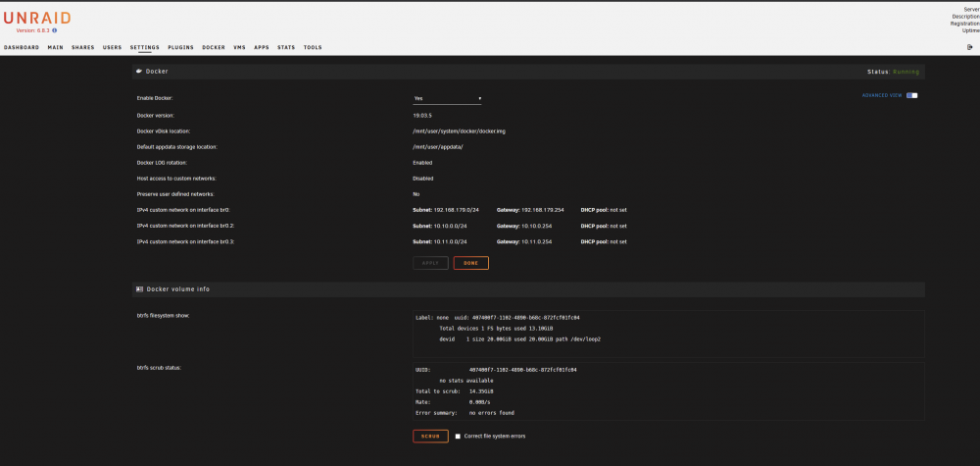Check Correct file system errors box
980x466 pixels.
(458, 436)
